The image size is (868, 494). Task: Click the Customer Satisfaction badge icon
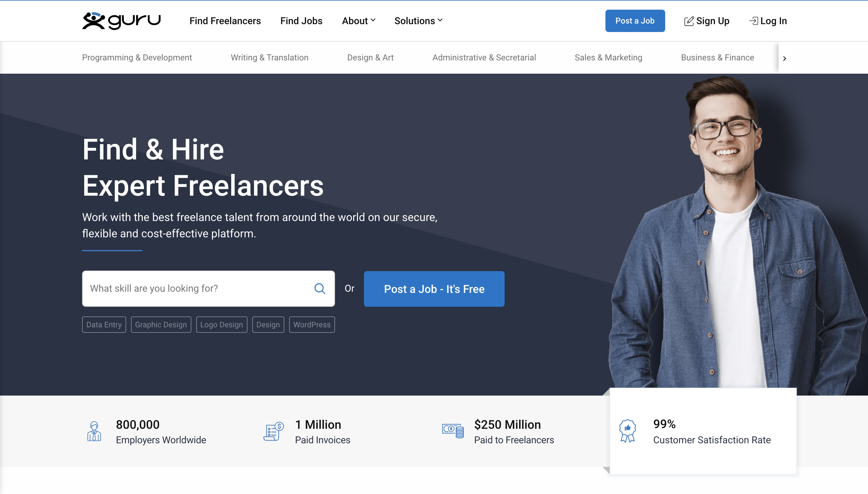click(627, 431)
